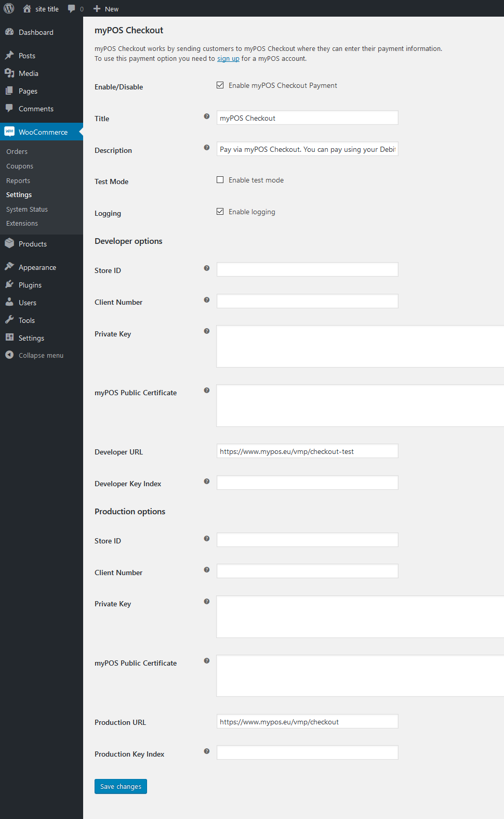The height and width of the screenshot is (819, 504).
Task: Follow the sign up link
Action: point(228,59)
